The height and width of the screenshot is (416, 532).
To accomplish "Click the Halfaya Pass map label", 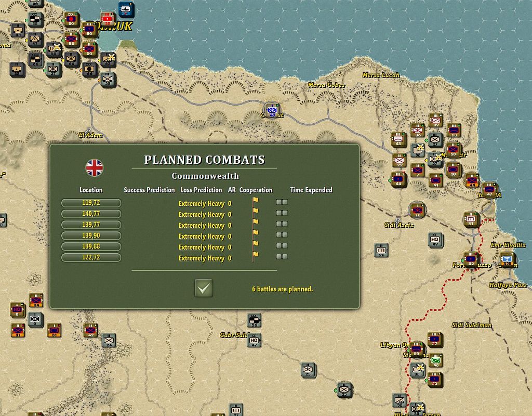I will tap(508, 285).
